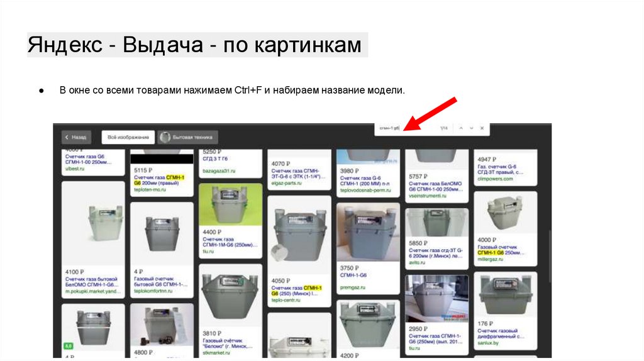
Task: Open the ulbest.ru source link
Action: [x=75, y=169]
